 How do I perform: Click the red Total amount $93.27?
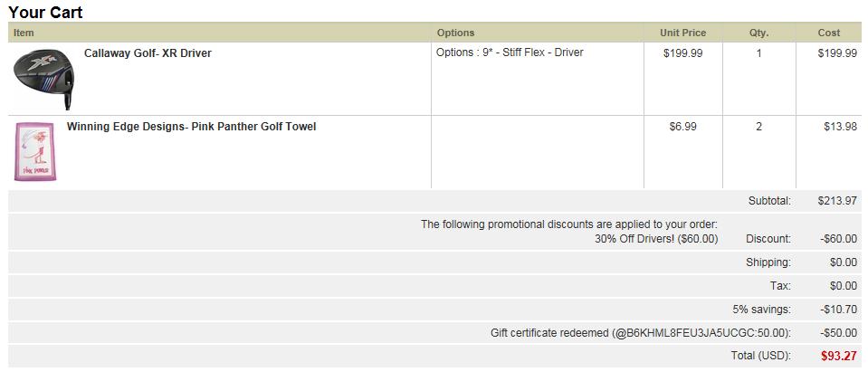(838, 357)
